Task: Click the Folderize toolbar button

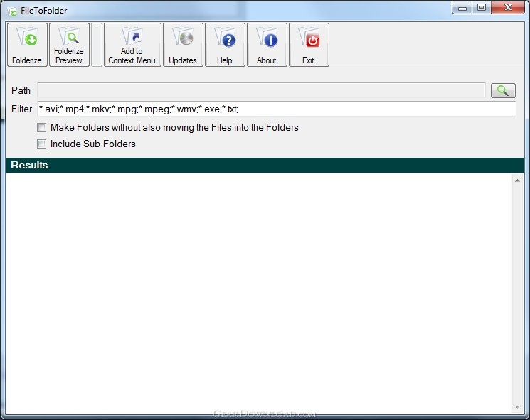Action: (x=27, y=45)
